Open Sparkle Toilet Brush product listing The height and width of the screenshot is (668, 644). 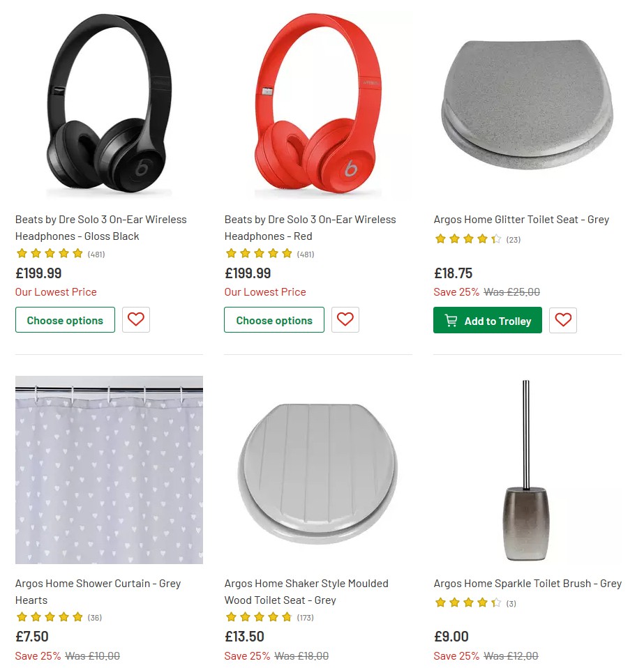pyautogui.click(x=527, y=584)
